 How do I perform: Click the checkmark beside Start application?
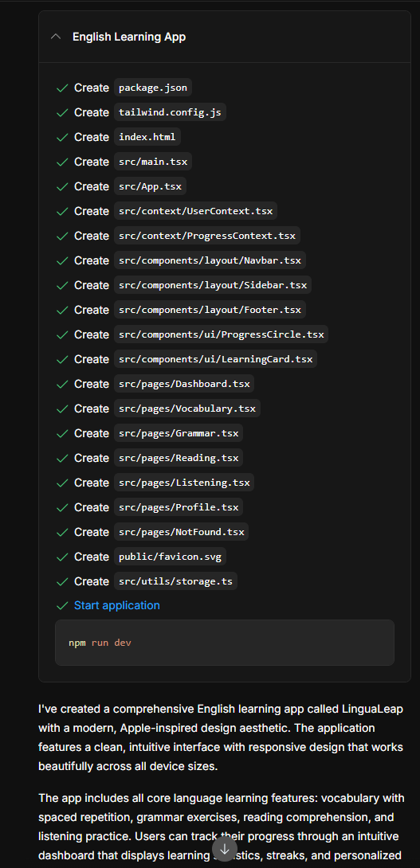(62, 605)
